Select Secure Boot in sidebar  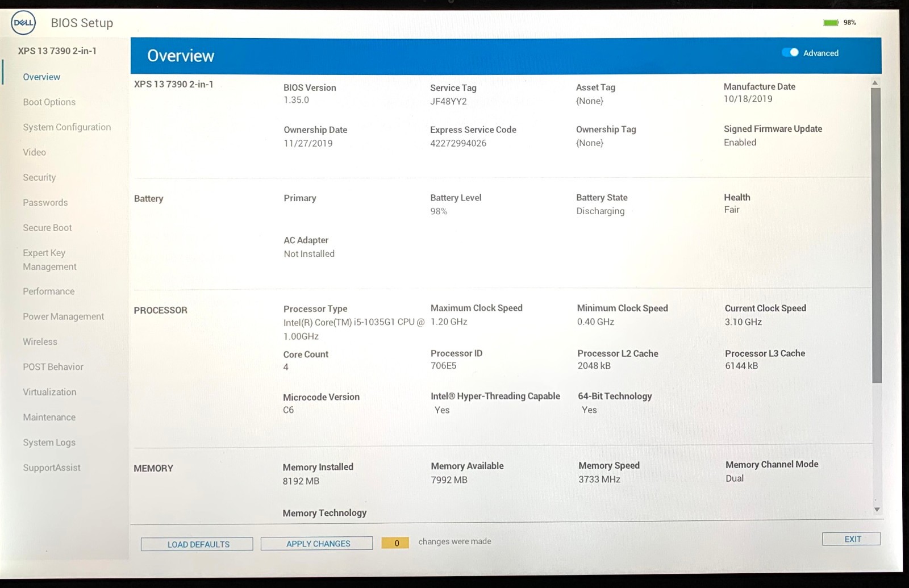(x=47, y=228)
